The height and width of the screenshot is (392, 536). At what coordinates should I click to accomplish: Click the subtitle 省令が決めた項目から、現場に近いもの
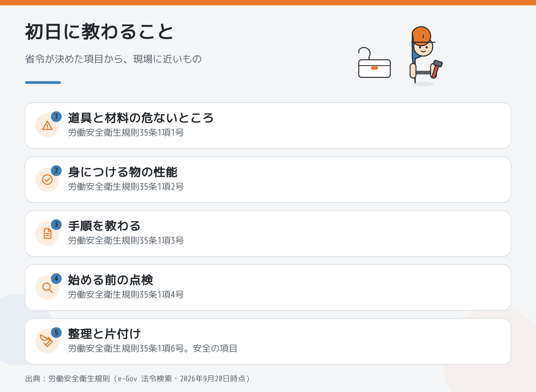(113, 59)
